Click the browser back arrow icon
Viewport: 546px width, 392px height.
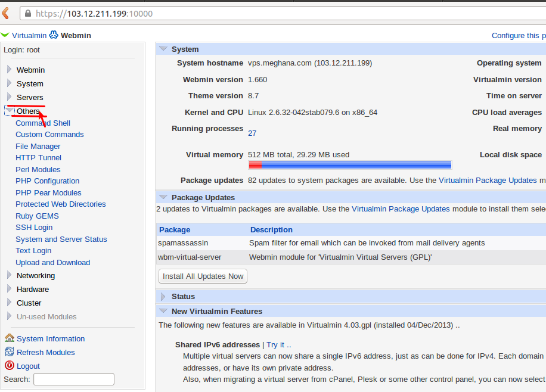coord(5,14)
